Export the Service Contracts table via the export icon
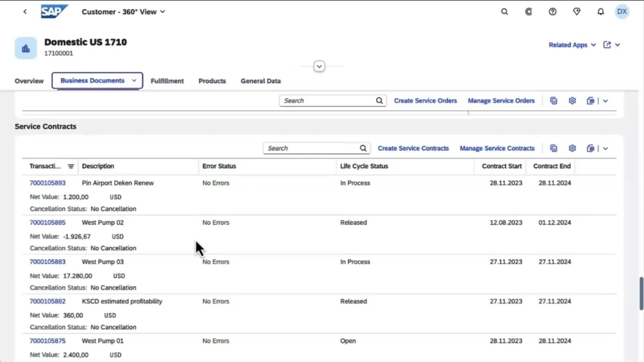Viewport: 644px width, 362px height. click(x=590, y=149)
